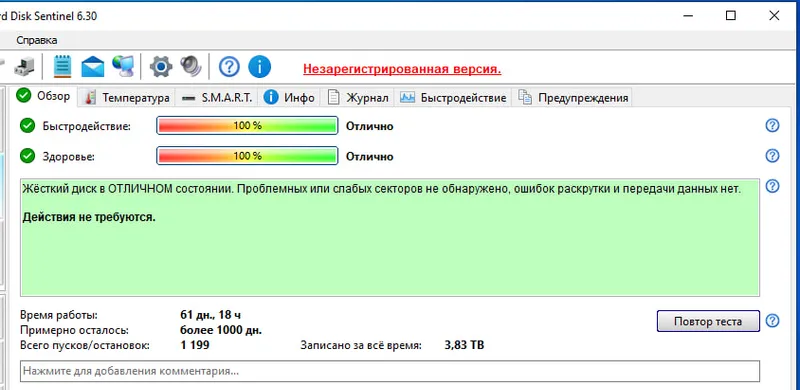Click the blue envelope e-mail icon

[92, 66]
